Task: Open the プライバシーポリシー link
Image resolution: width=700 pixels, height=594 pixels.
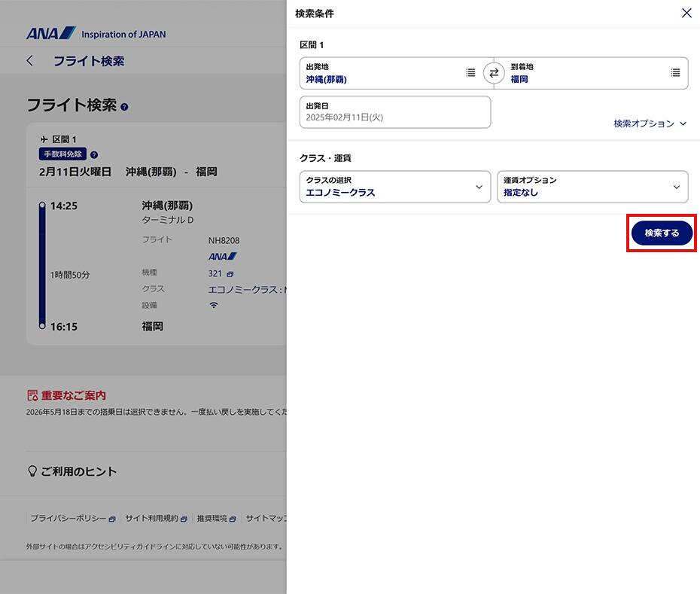Action: 72,519
